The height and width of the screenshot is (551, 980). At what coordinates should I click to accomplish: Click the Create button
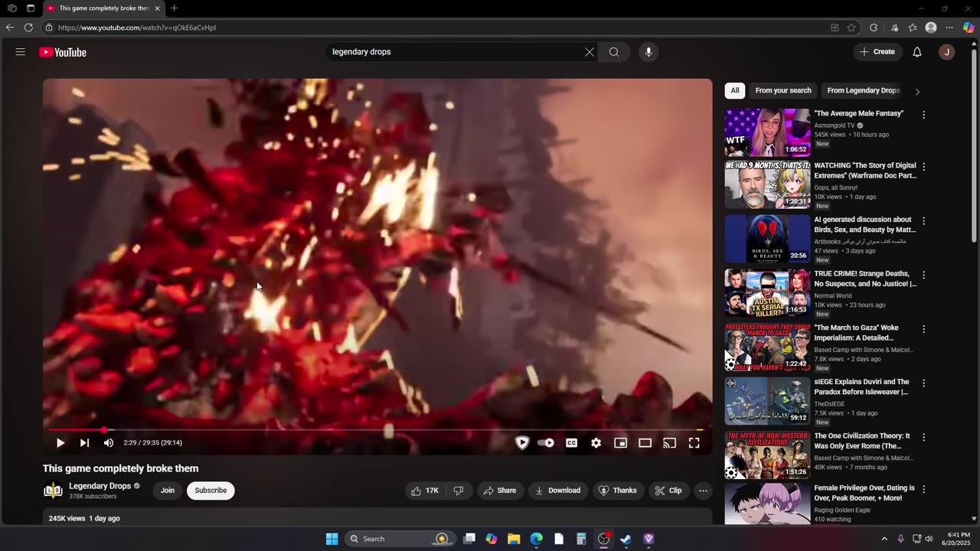point(877,52)
